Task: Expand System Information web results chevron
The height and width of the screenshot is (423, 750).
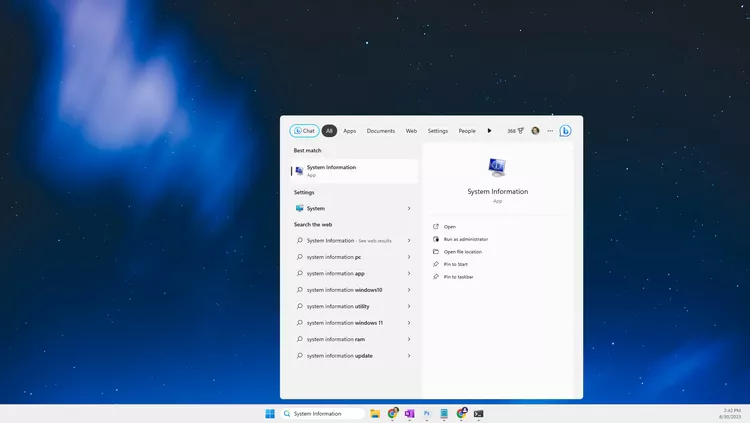Action: tap(409, 240)
